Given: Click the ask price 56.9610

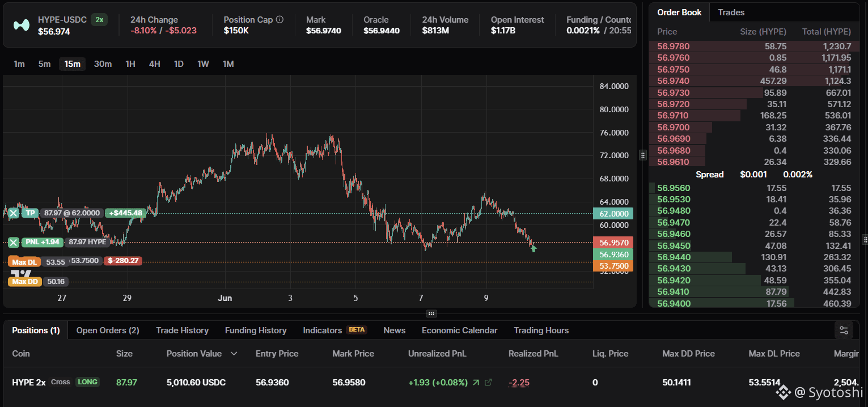Looking at the screenshot, I should 674,162.
